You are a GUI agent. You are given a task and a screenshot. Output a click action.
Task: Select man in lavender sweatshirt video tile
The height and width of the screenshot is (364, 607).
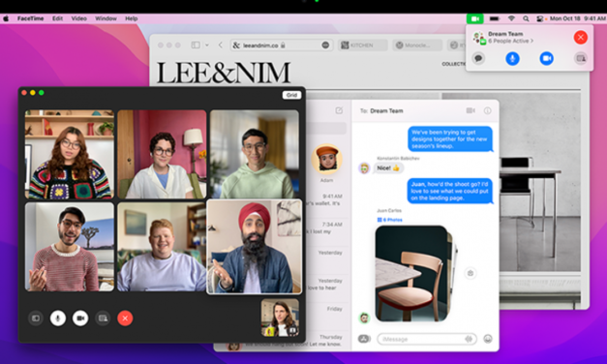point(162,247)
